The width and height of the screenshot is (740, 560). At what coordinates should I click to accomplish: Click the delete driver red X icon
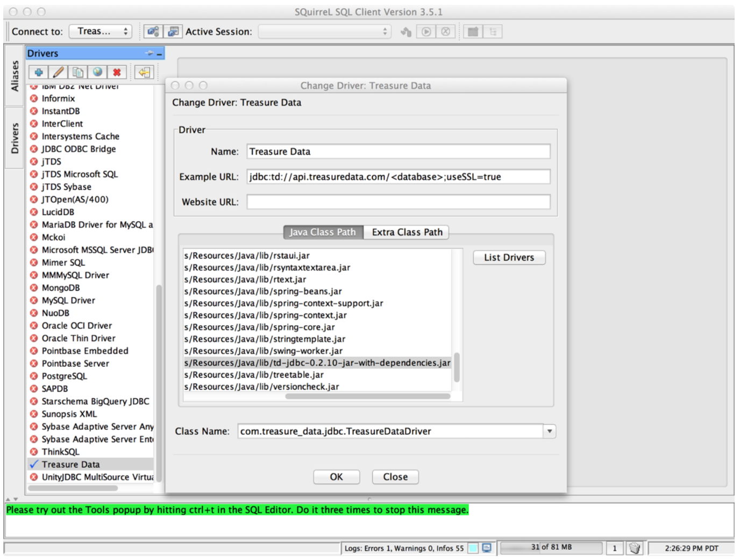click(x=117, y=73)
